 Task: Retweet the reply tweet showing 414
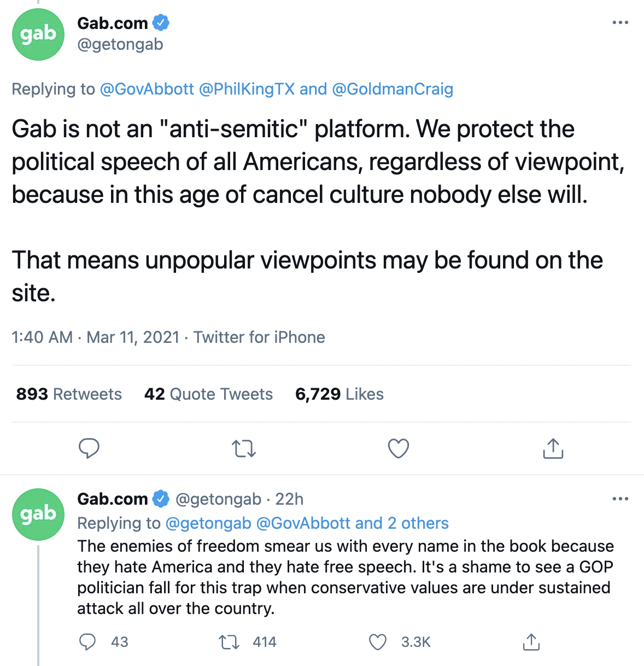pyautogui.click(x=229, y=642)
